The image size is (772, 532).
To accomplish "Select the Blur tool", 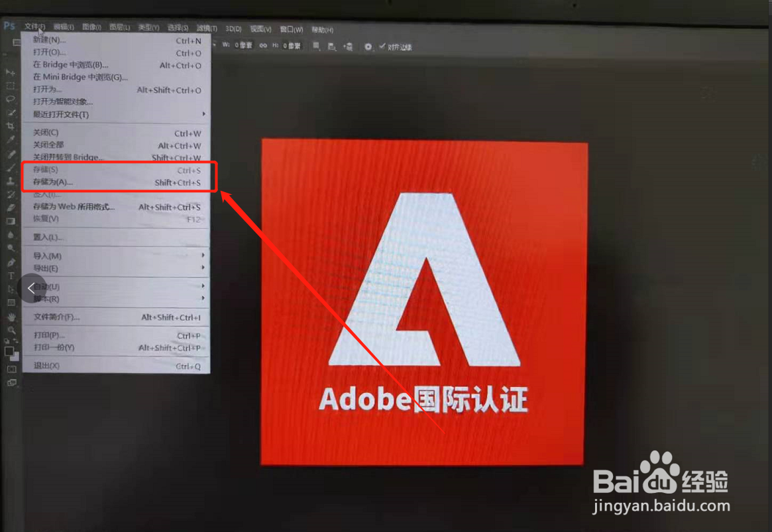I will pyautogui.click(x=11, y=235).
